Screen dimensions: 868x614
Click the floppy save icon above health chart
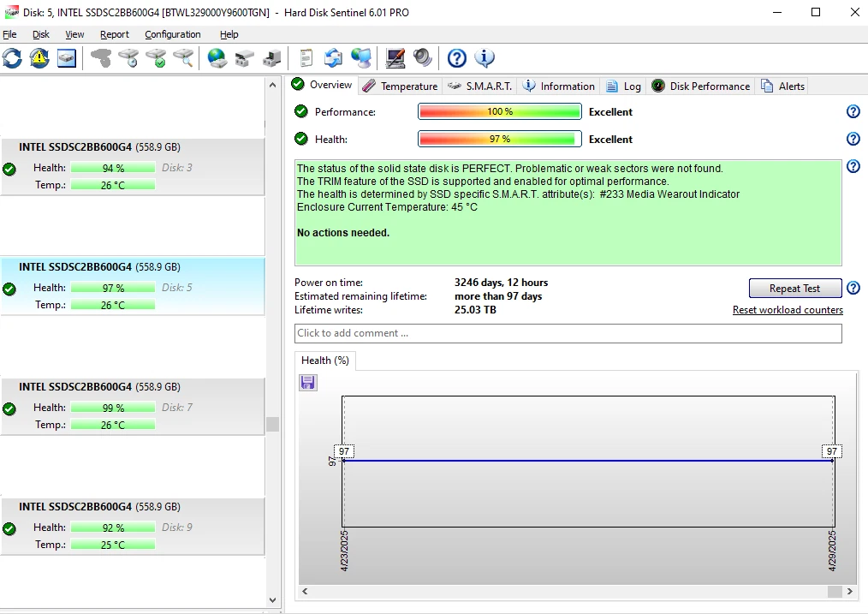[308, 383]
